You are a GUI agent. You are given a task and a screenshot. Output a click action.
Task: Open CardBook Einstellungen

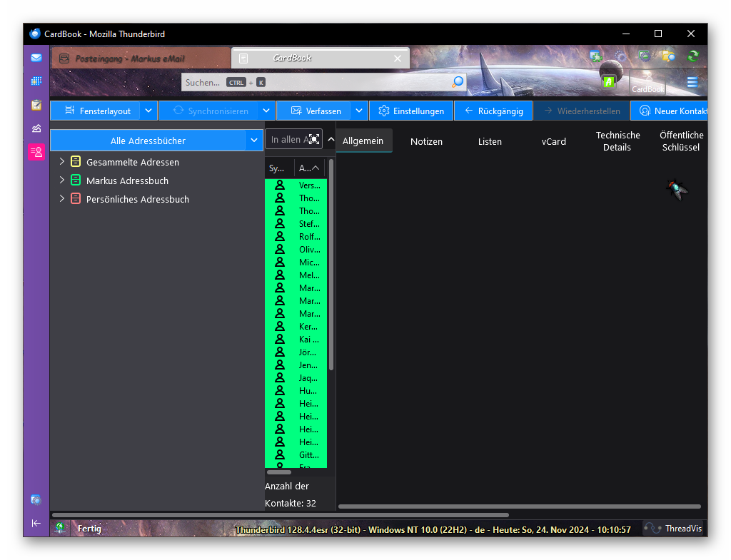(411, 111)
